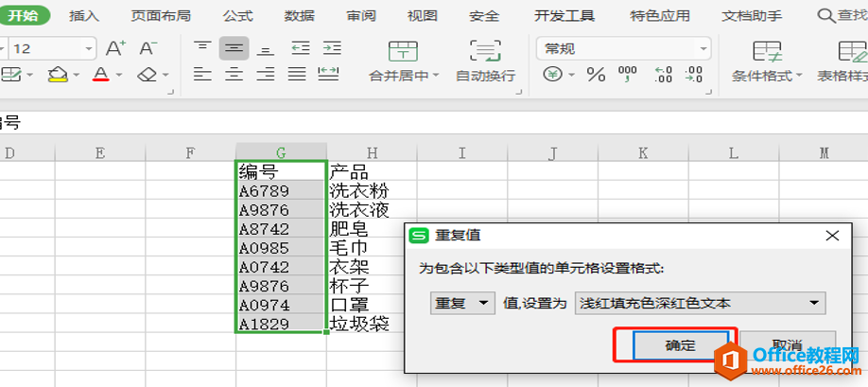Image resolution: width=868 pixels, height=387 pixels.
Task: Click the cell borders icon
Action: pos(10,74)
